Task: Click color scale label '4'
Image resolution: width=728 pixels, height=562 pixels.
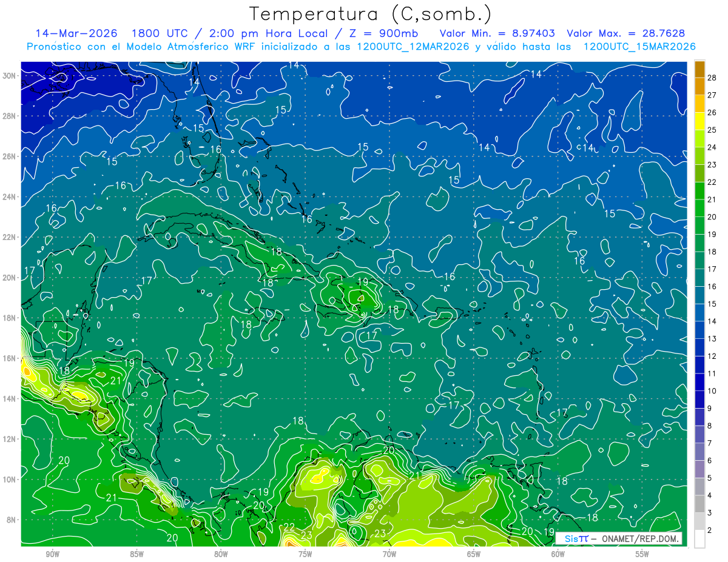Action: [710, 496]
